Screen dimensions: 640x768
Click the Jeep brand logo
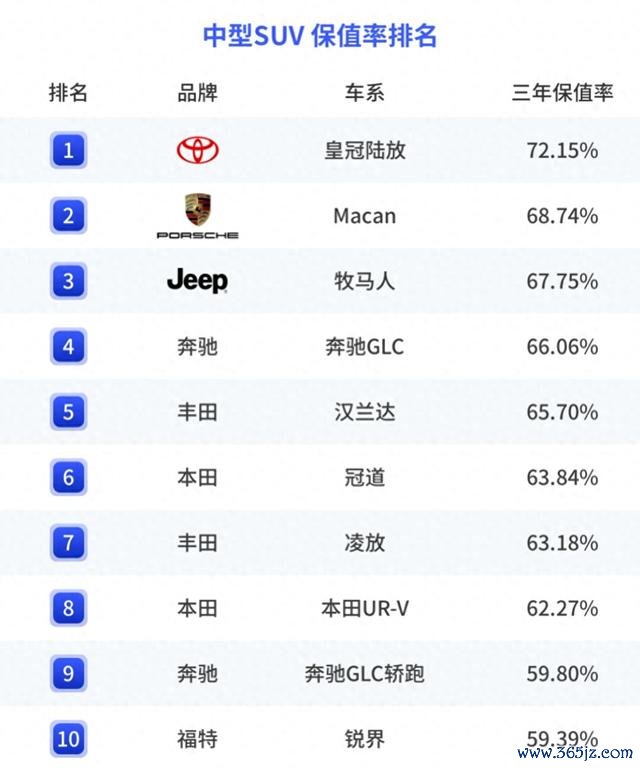point(197,281)
